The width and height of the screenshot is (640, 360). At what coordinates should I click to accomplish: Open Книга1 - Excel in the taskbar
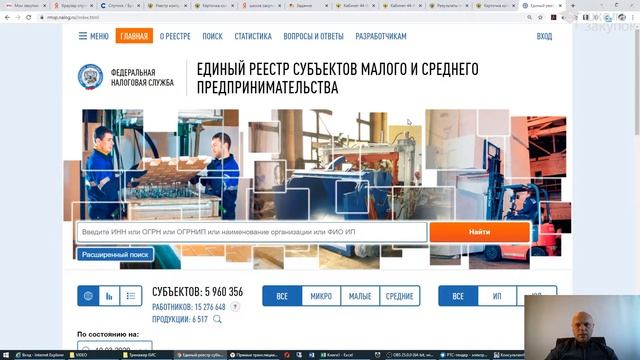(x=337, y=355)
